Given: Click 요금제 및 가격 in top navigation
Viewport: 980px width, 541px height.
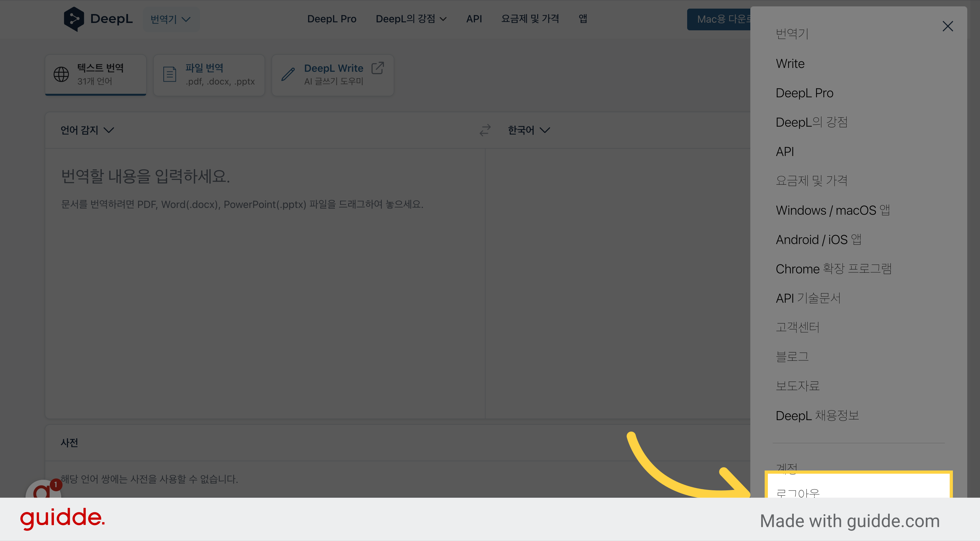Looking at the screenshot, I should [530, 19].
